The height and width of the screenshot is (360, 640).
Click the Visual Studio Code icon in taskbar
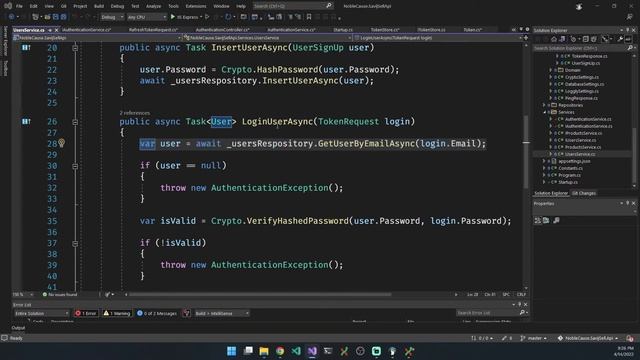[296, 351]
